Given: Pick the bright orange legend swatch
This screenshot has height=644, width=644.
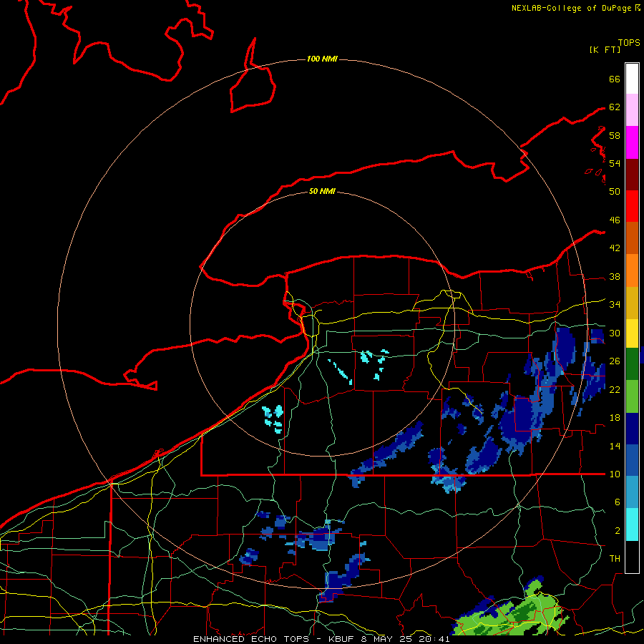Looking at the screenshot, I should point(632,270).
